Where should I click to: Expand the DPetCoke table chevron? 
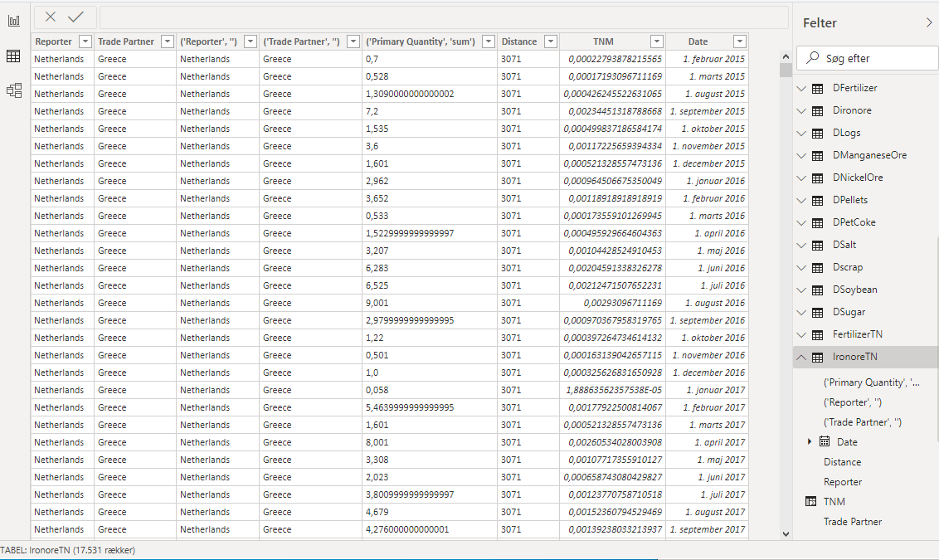tap(801, 223)
